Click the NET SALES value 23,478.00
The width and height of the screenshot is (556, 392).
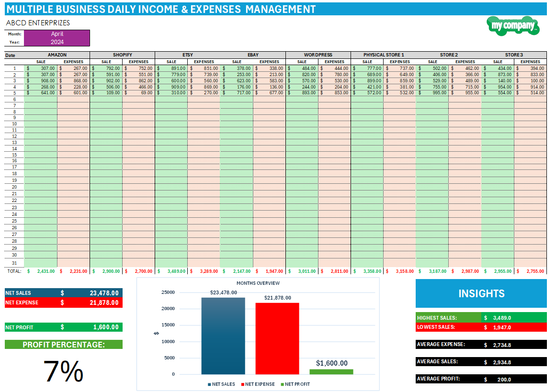[x=104, y=293]
